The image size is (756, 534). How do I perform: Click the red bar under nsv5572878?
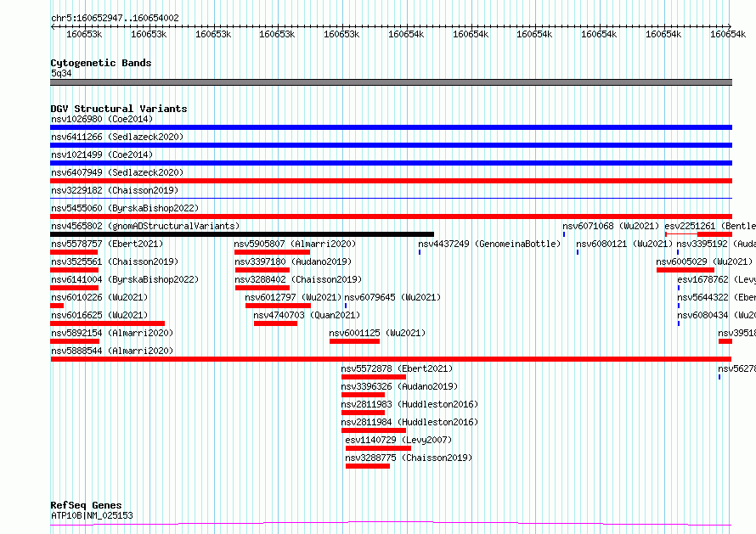pyautogui.click(x=374, y=377)
